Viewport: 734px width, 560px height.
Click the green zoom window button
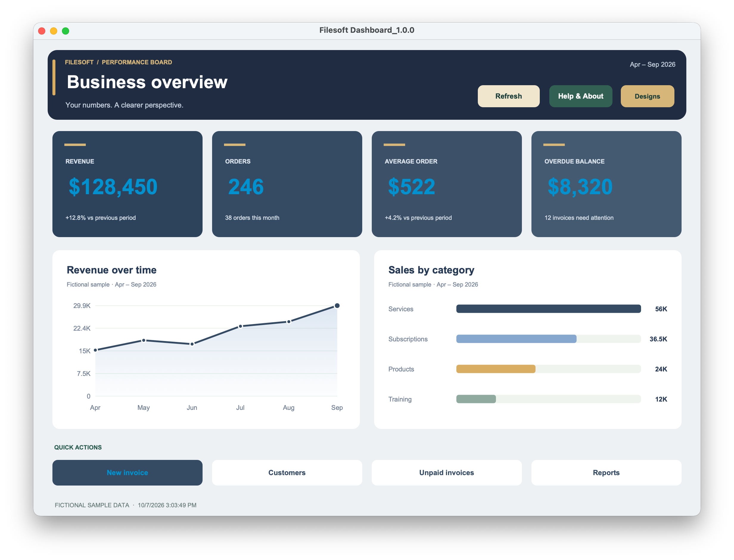65,31
